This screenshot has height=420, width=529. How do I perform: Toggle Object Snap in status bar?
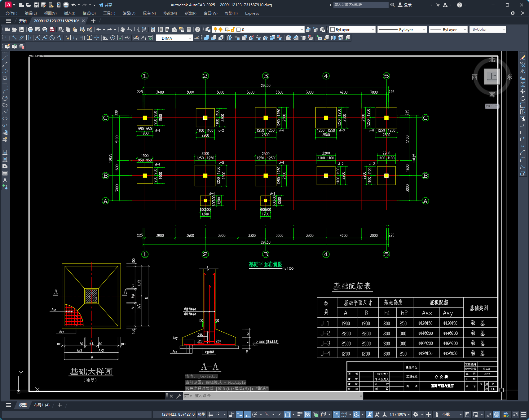point(287,414)
